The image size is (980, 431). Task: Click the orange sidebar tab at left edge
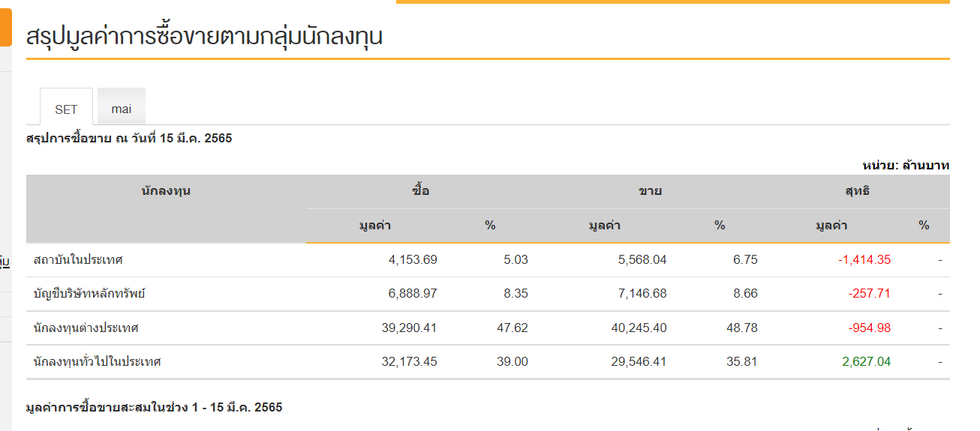(5, 24)
